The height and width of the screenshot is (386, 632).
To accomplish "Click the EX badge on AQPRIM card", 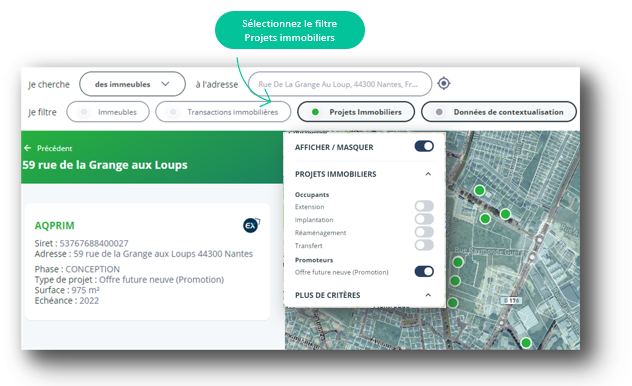I will click(252, 225).
